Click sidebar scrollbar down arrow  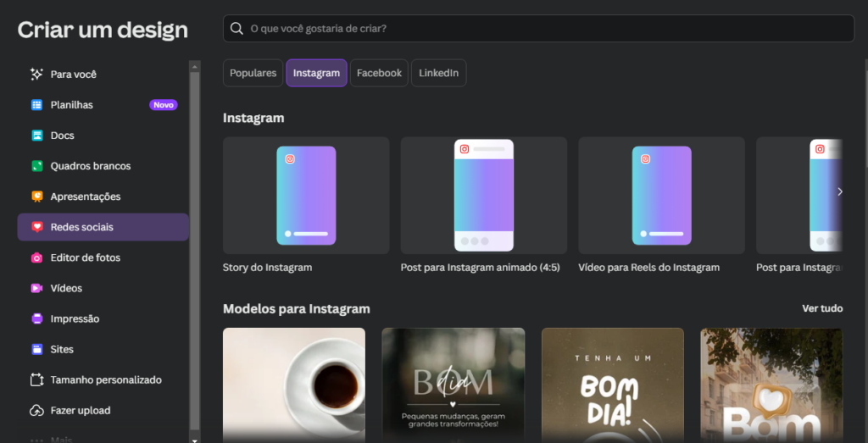click(x=194, y=440)
